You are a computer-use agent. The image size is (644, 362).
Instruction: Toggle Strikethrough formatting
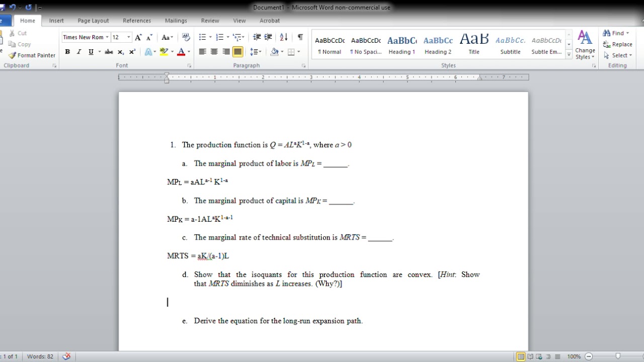(109, 52)
